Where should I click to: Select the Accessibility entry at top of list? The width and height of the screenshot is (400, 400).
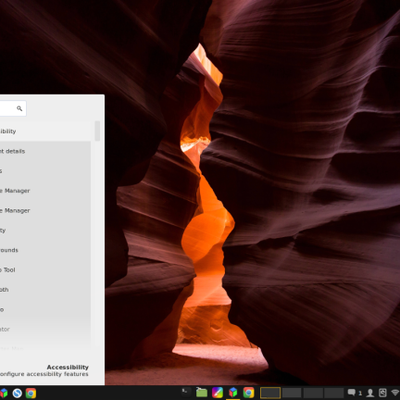click(45, 131)
